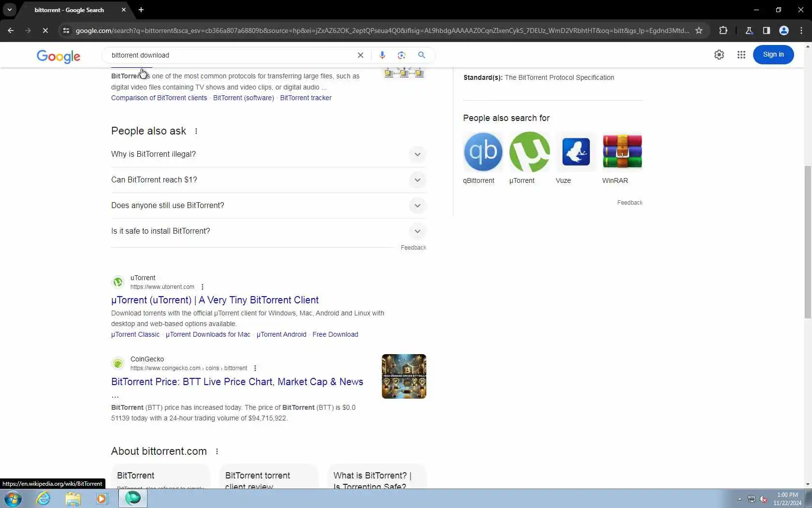812x508 pixels.
Task: Open the taskbar clock and date
Action: pyautogui.click(x=787, y=499)
